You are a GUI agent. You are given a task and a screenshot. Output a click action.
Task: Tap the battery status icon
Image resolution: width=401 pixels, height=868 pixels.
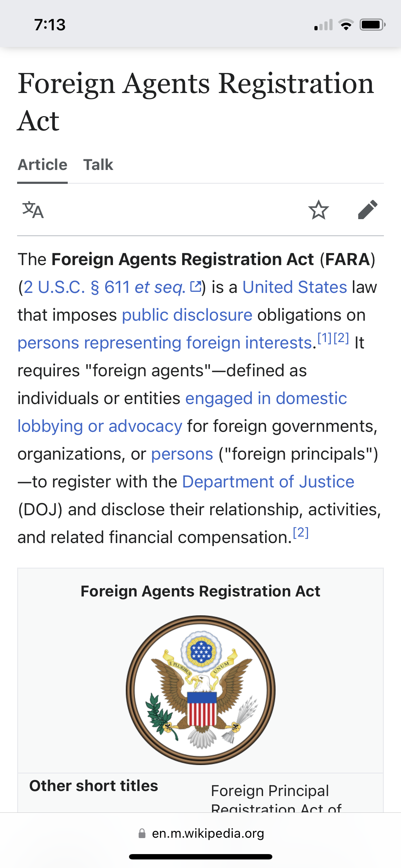coord(372,25)
